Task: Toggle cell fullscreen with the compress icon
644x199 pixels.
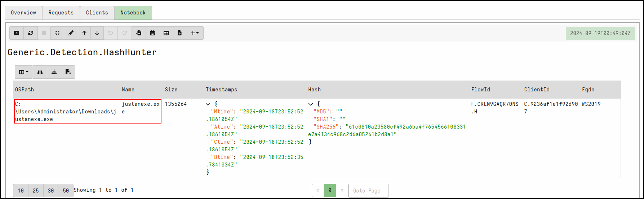Action: click(57, 33)
